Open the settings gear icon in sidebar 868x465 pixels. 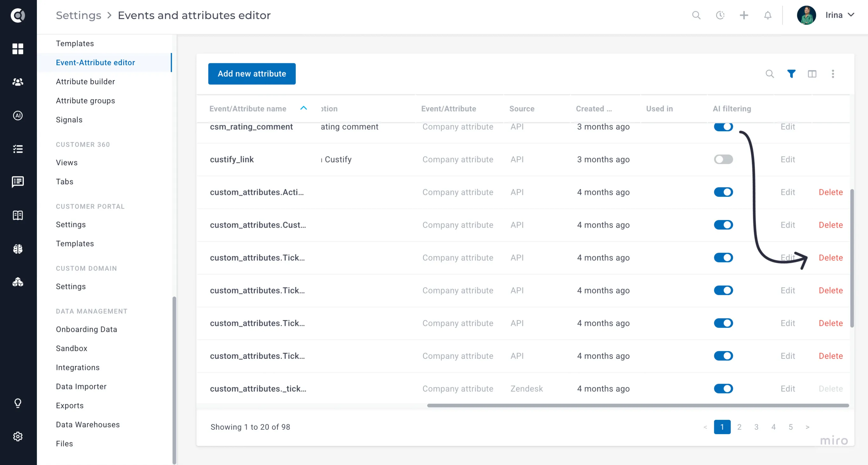click(x=18, y=436)
